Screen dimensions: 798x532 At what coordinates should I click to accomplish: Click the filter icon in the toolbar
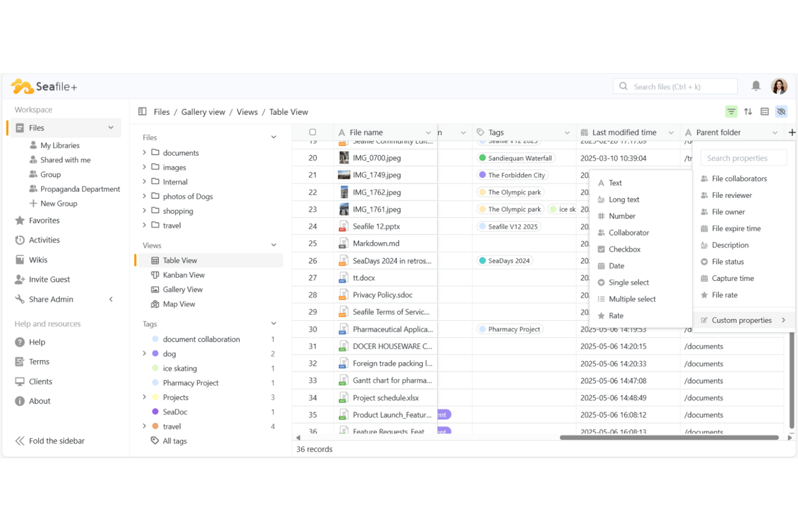point(731,112)
